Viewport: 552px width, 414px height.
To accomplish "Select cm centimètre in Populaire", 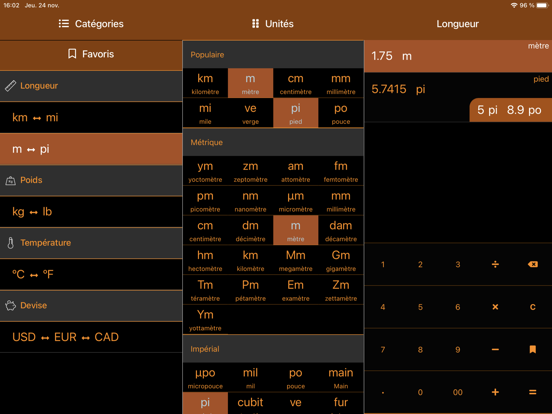I will tap(295, 83).
